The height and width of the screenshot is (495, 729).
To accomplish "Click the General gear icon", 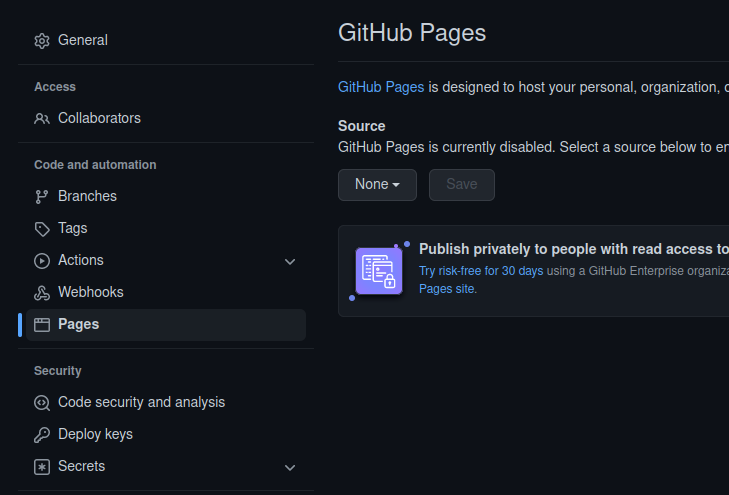I will tap(42, 41).
